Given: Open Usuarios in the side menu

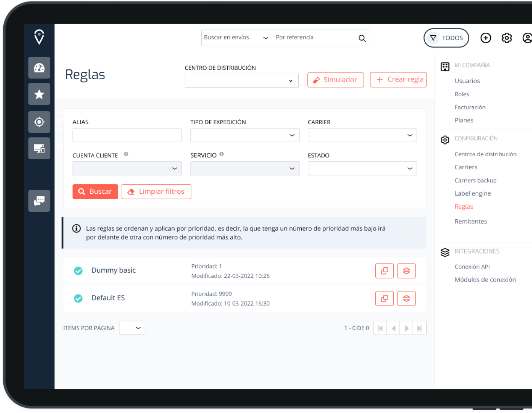Looking at the screenshot, I should pyautogui.click(x=467, y=81).
